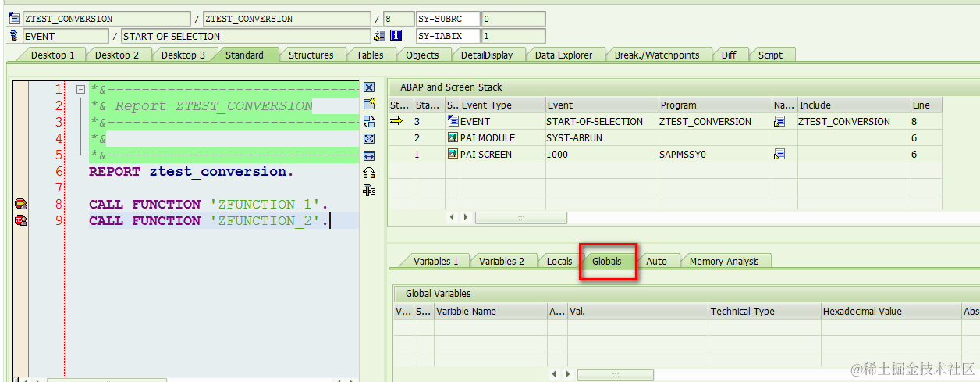980x382 pixels.
Task: Click navigate icon in SAPMSSY0 stack row
Action: pyautogui.click(x=779, y=155)
